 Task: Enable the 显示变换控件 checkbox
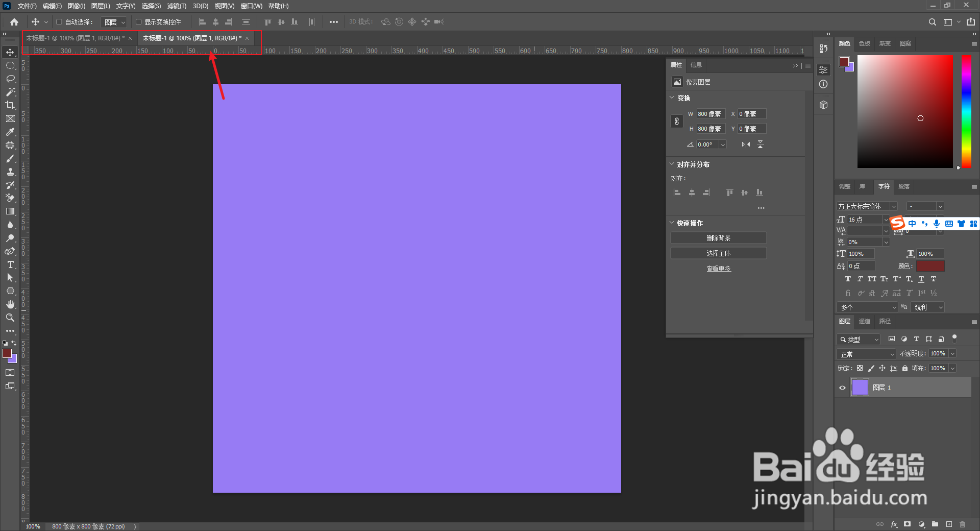(x=138, y=22)
